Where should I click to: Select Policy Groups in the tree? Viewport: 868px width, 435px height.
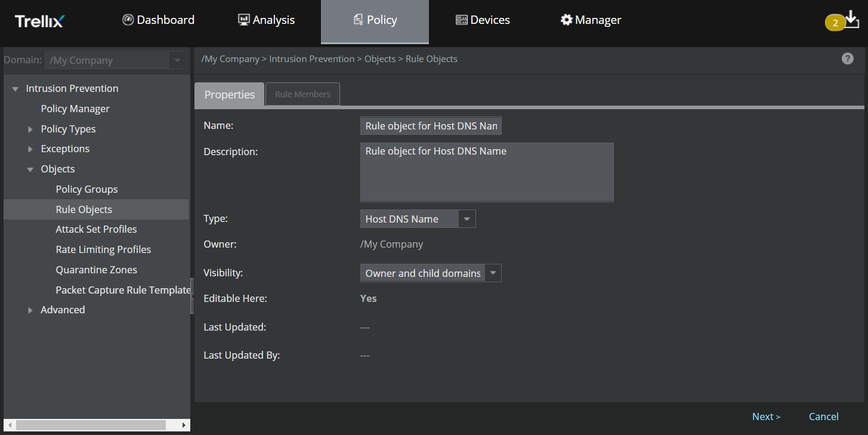(x=87, y=189)
